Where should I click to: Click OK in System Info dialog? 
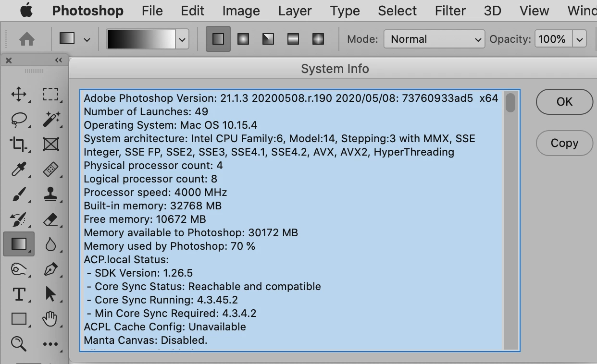click(x=564, y=102)
